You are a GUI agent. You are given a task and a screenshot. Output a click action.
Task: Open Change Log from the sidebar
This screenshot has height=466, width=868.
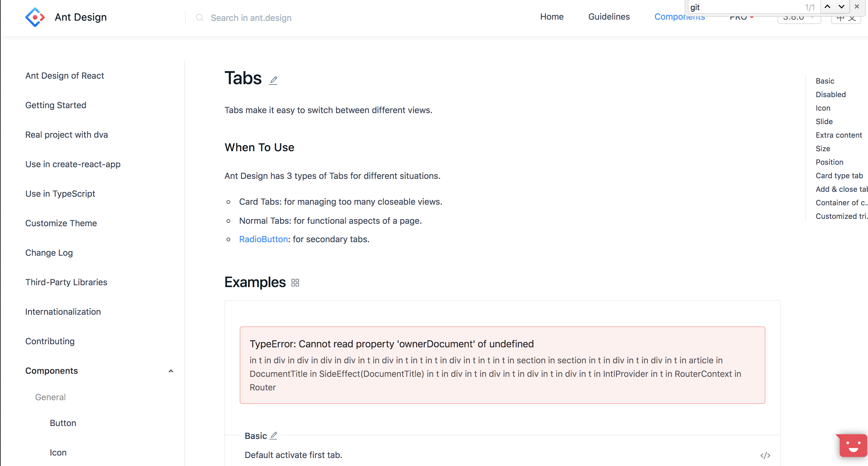click(49, 253)
